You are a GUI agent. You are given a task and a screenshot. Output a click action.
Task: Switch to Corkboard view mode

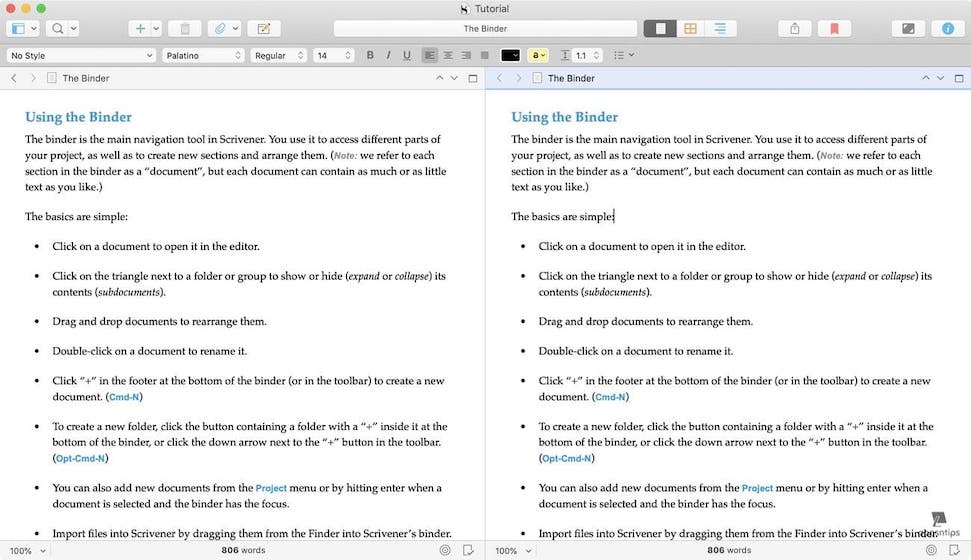pos(690,29)
